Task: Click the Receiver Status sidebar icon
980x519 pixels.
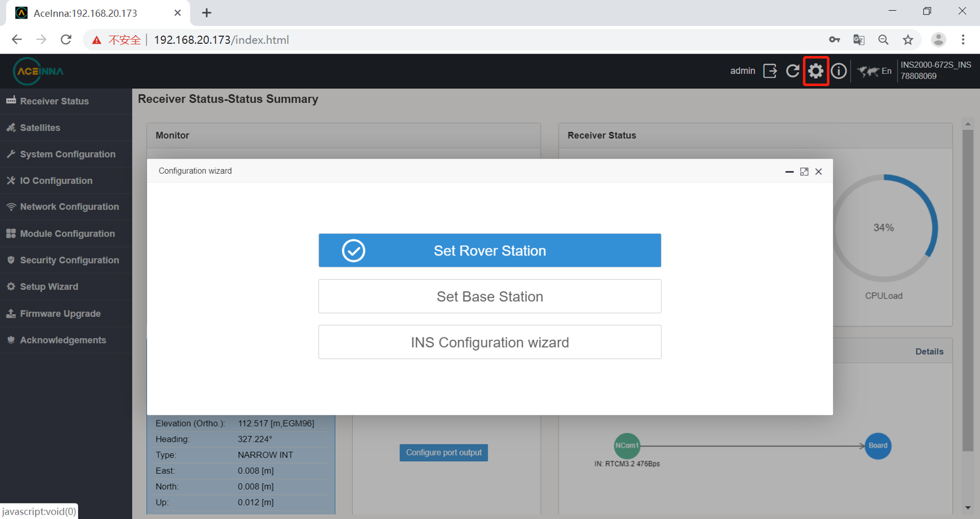Action: pyautogui.click(x=11, y=101)
